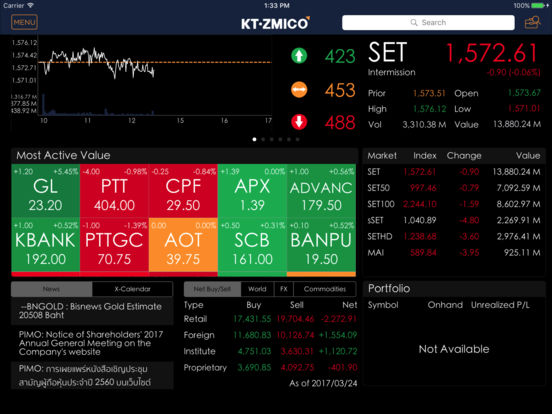Open the BANPU stock tile
Screen dimensions: 552x414
tap(321, 245)
